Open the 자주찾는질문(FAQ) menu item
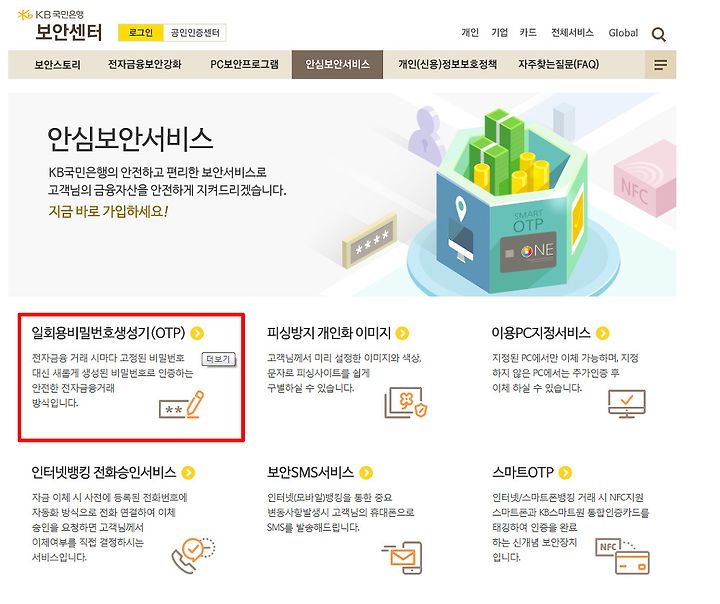This screenshot has width=720, height=604. (559, 65)
